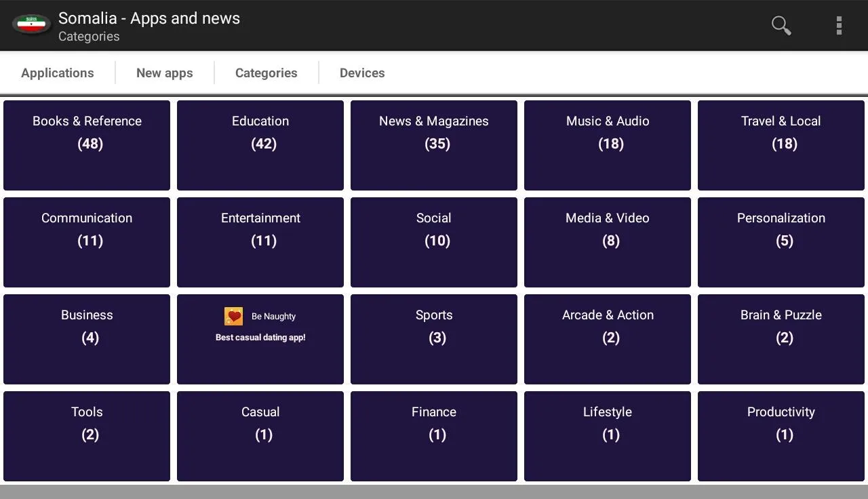Switch to the New apps tab

[165, 73]
